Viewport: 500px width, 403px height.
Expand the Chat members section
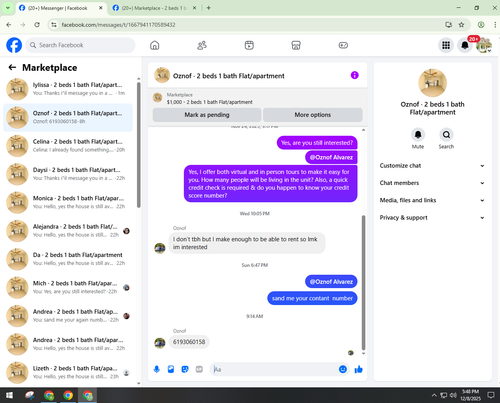[x=432, y=183]
